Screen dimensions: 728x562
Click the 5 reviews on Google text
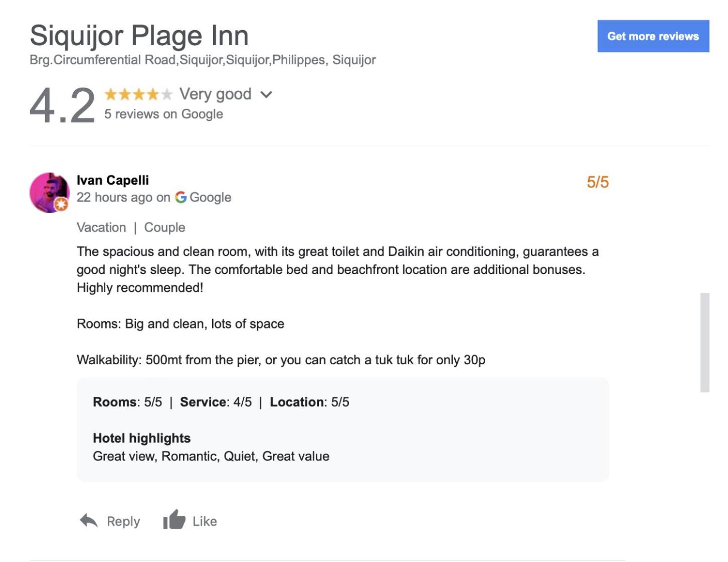[163, 114]
